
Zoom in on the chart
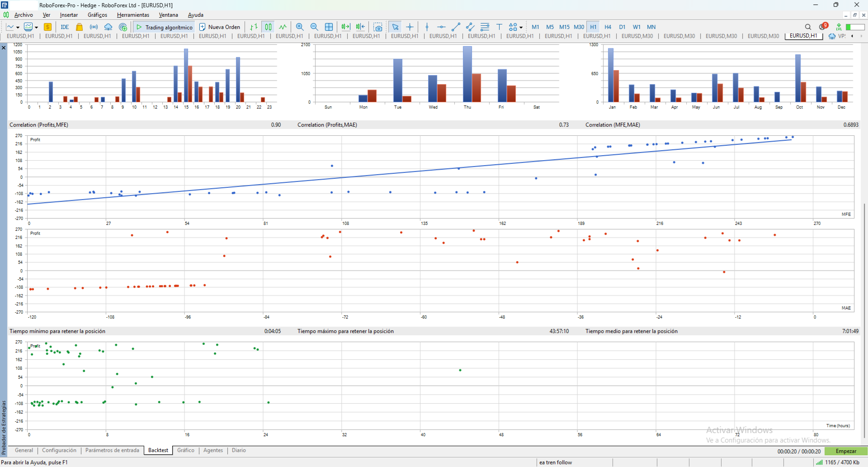coord(300,27)
